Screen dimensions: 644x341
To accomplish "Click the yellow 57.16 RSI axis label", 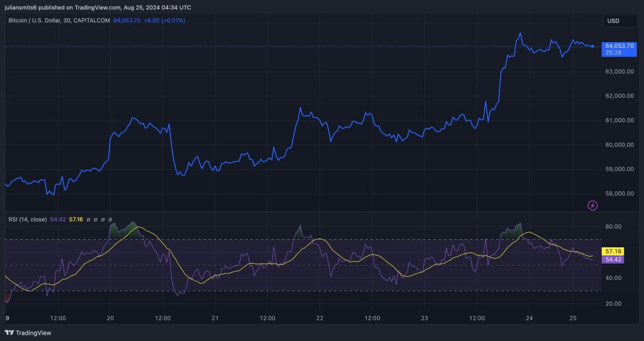I will pyautogui.click(x=613, y=251).
